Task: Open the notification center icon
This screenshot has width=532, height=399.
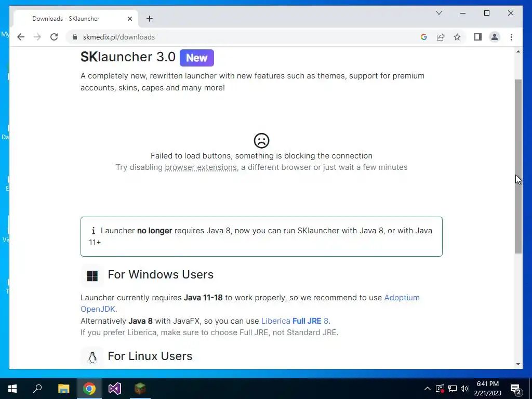Action: (x=516, y=389)
